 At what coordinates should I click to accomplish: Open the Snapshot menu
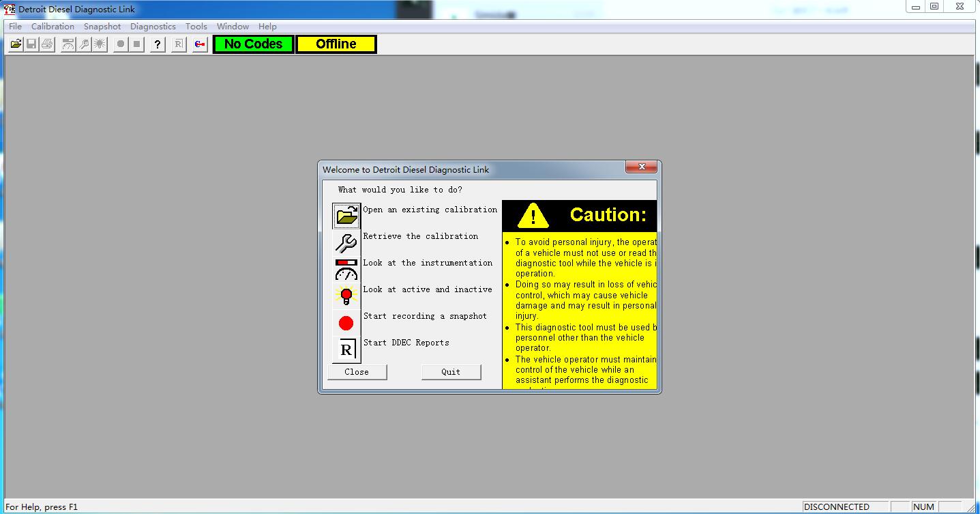coord(102,27)
